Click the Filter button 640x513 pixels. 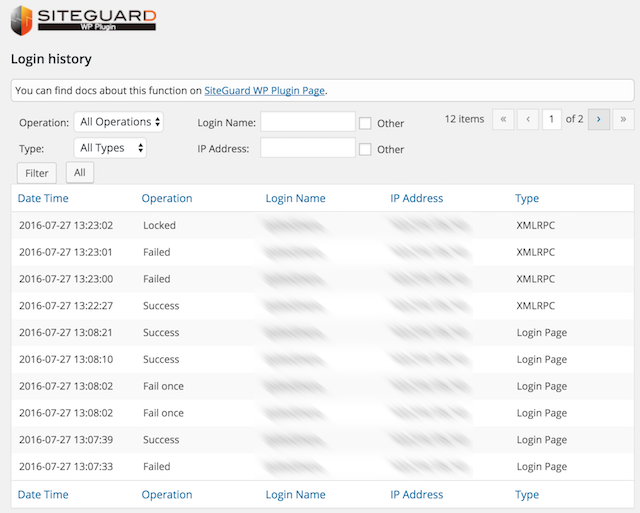point(37,173)
